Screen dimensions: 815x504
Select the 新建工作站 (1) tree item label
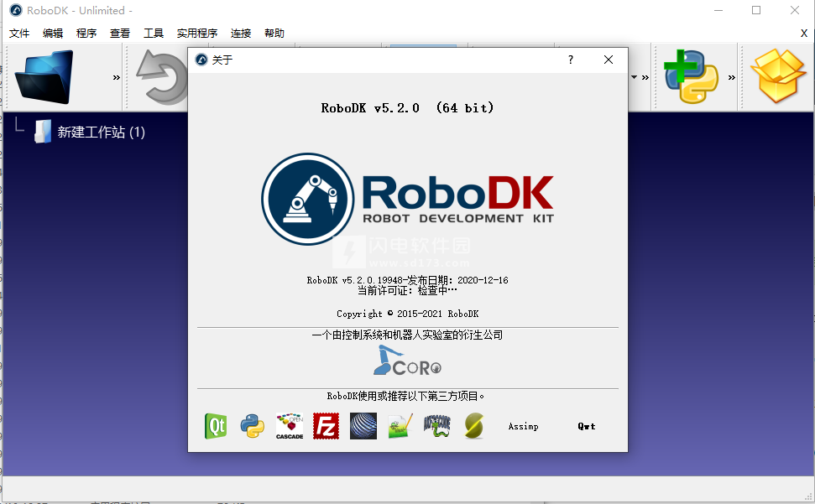click(x=102, y=132)
